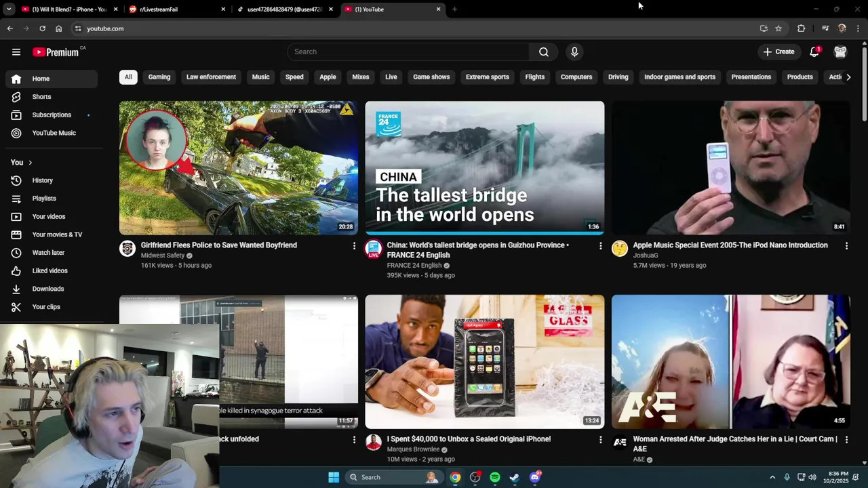
Task: Click Midwest Safety channel avatar
Action: click(127, 249)
